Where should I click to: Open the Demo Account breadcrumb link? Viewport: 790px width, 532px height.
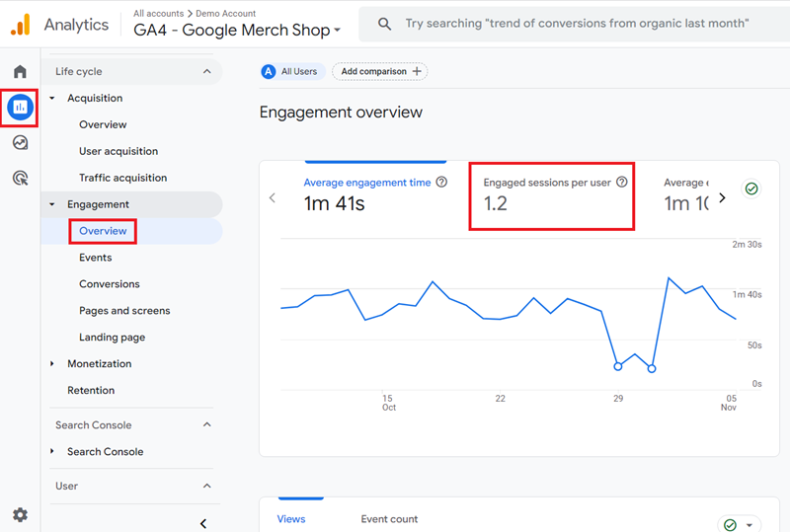pos(226,14)
